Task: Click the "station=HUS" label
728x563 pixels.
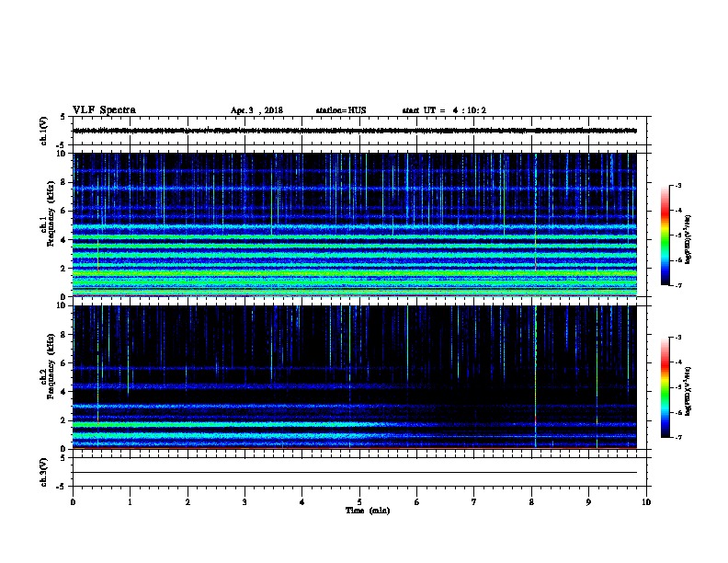Action: tap(341, 110)
